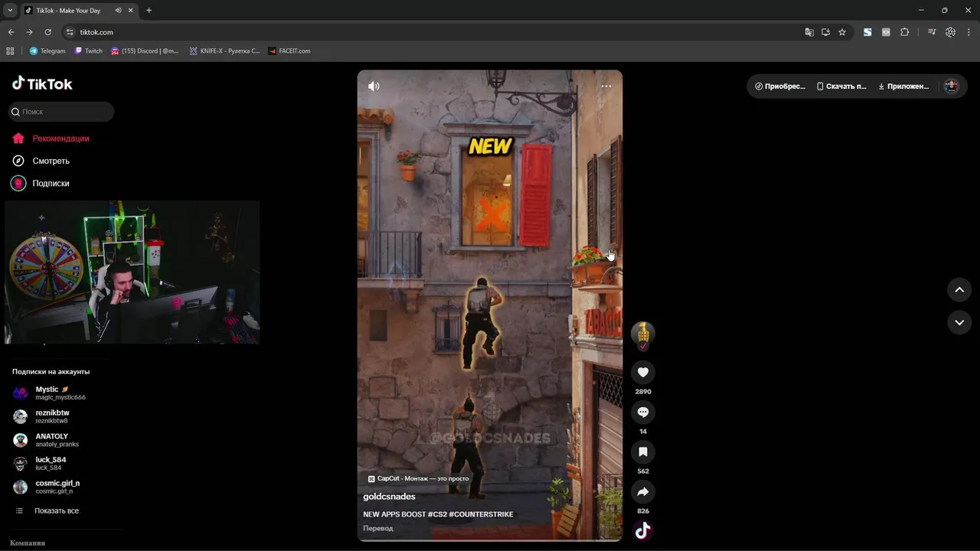This screenshot has width=980, height=551.
Task: Open goldcsnades author avatar beside the video
Action: [643, 334]
